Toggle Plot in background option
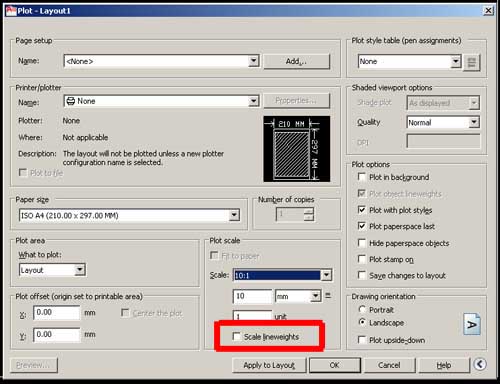The height and width of the screenshot is (384, 500). coord(361,177)
